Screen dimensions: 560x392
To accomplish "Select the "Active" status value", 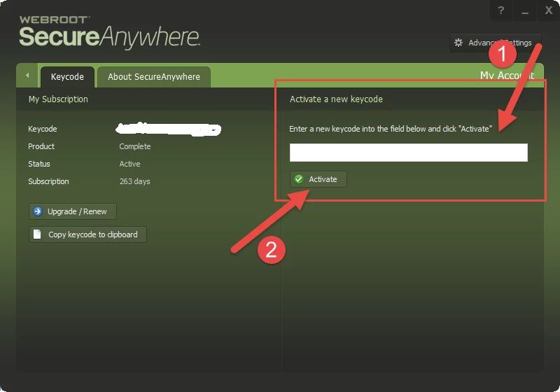I will (129, 164).
